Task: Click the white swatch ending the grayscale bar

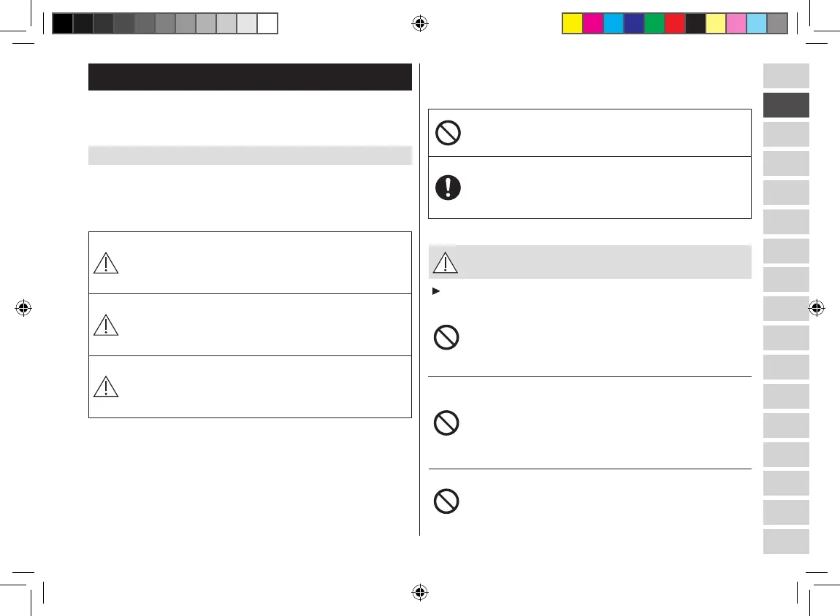Action: (268, 24)
